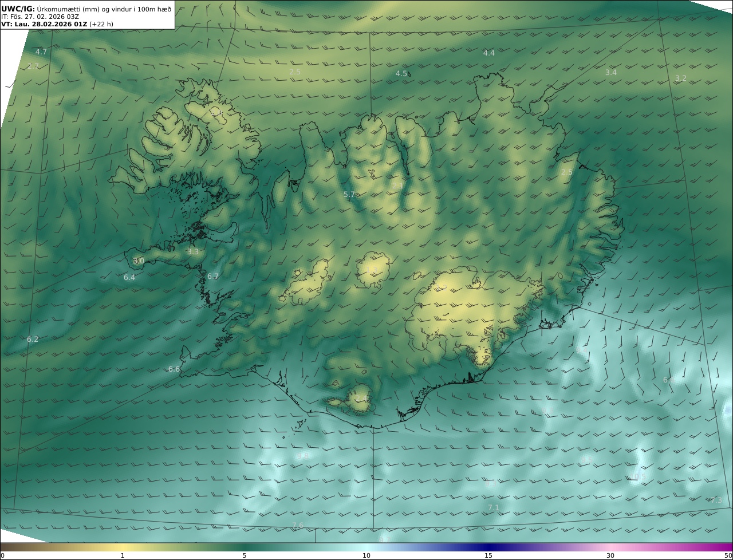Click the 6.2 value label on map
The height and width of the screenshot is (560, 733).
point(33,340)
